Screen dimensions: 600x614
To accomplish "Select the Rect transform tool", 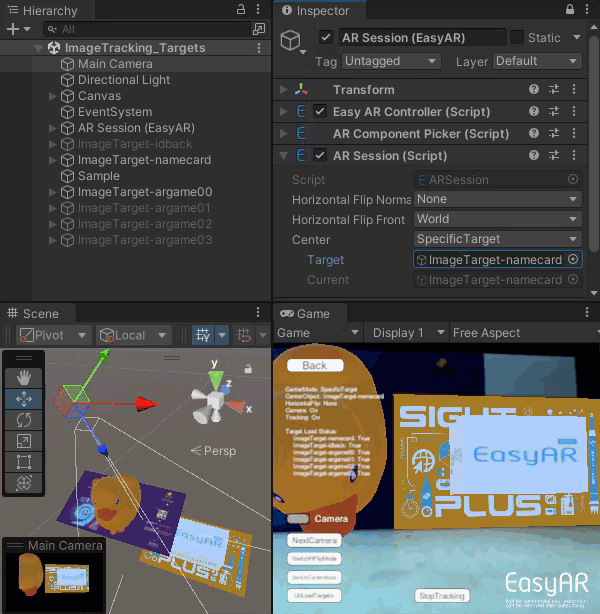I will (25, 461).
